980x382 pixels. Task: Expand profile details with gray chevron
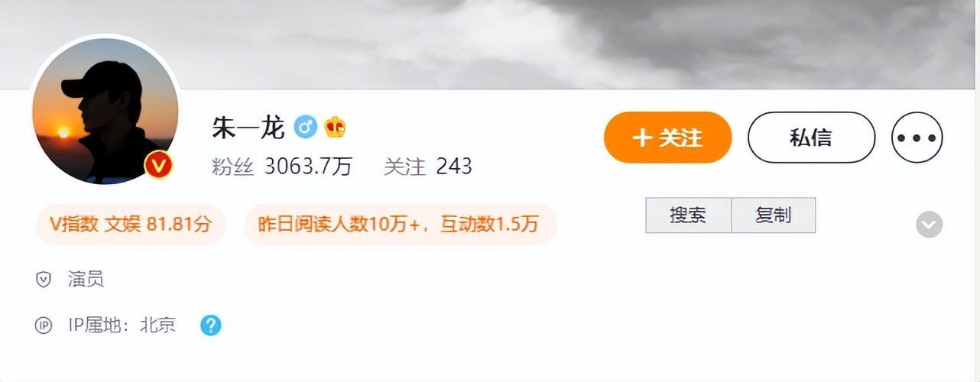tap(930, 225)
